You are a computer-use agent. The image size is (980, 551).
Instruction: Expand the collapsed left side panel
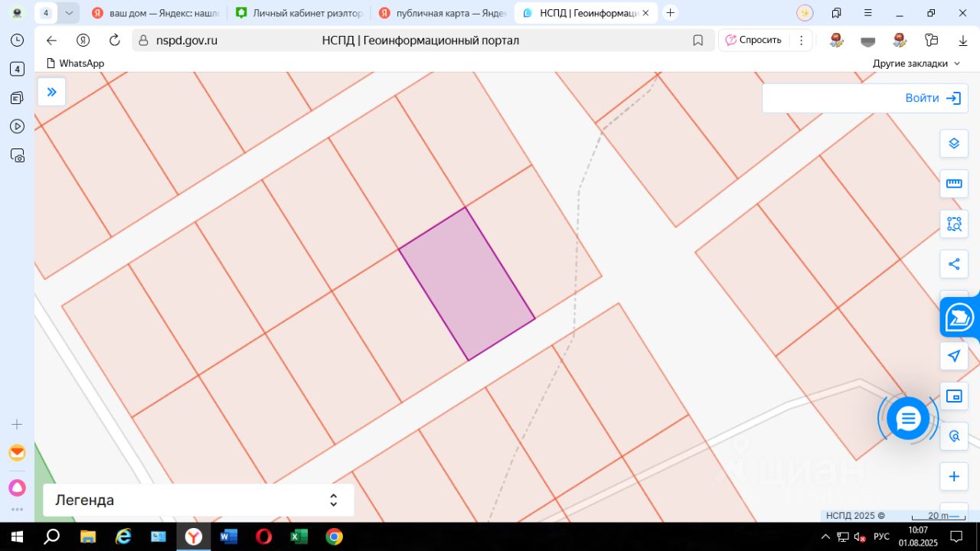[52, 92]
